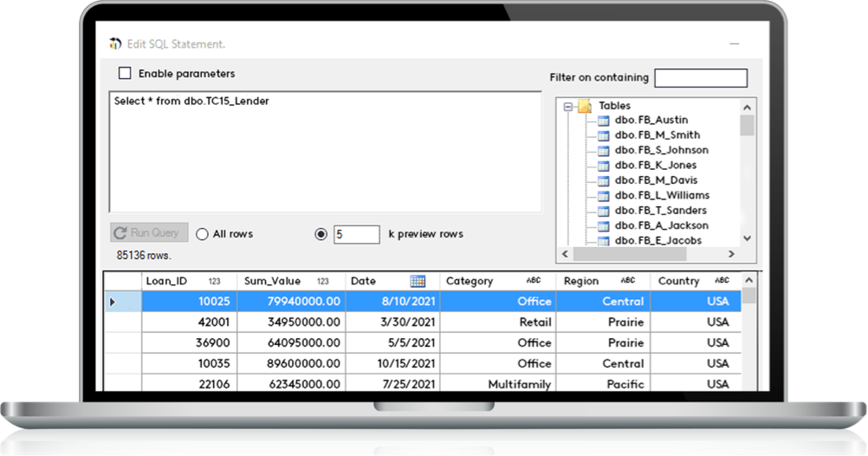
Task: Click the ABC type icon beside Region
Action: tap(628, 281)
